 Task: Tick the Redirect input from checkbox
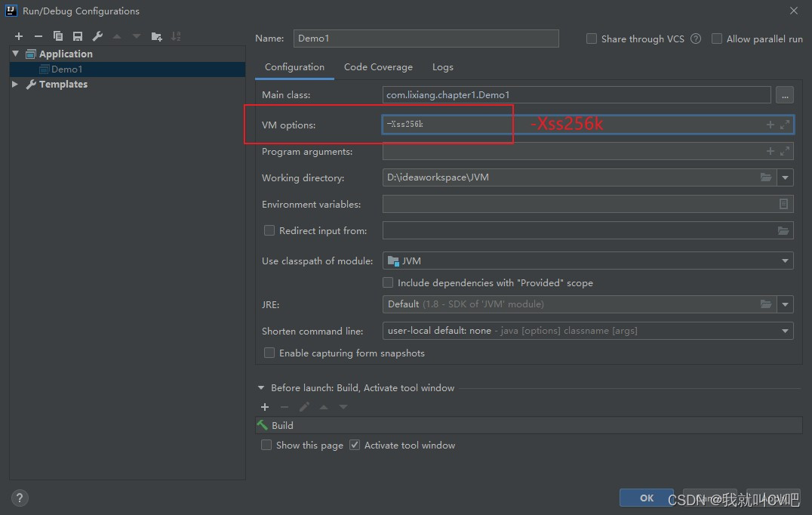point(269,230)
